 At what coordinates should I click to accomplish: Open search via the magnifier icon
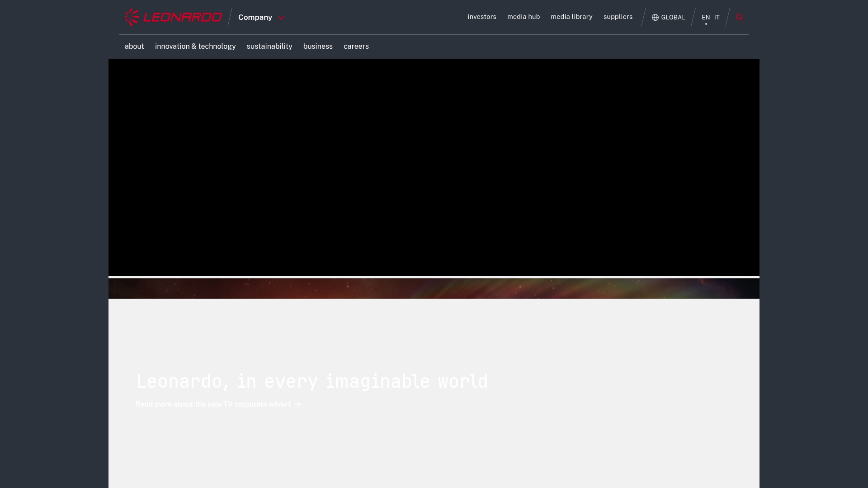pyautogui.click(x=740, y=17)
